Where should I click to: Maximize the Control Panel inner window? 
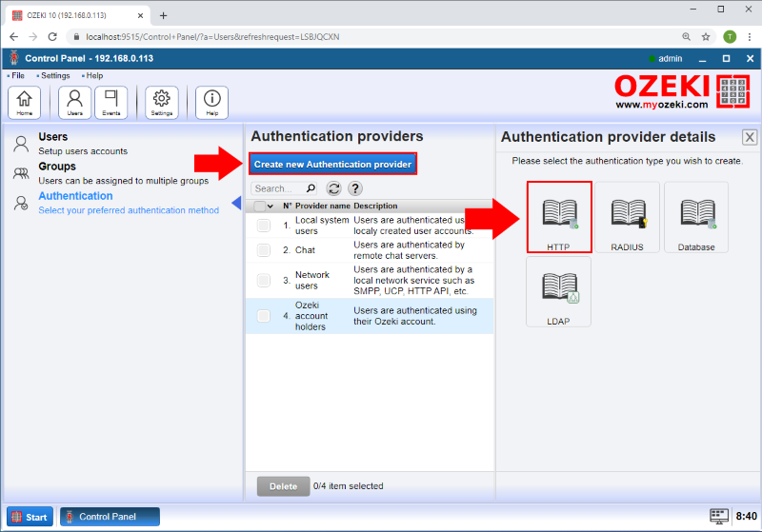tap(726, 59)
